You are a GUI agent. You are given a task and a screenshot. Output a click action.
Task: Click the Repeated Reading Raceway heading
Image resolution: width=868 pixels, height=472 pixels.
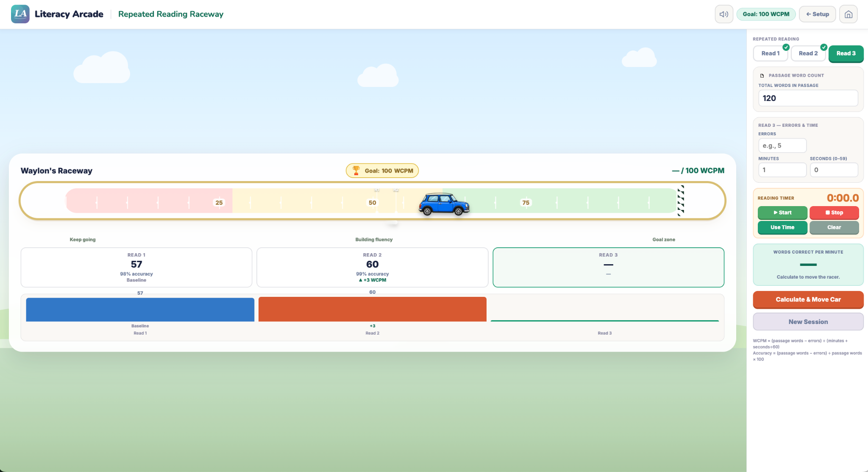171,14
